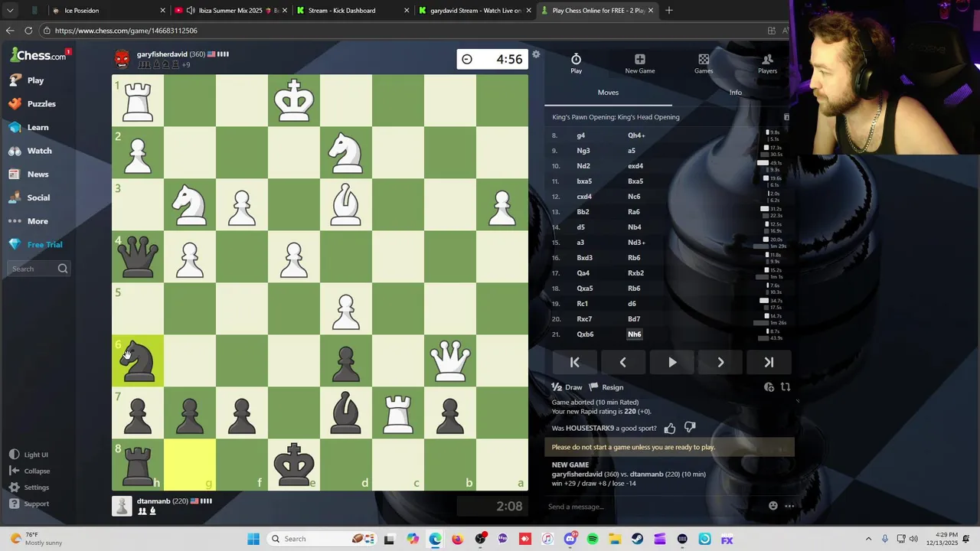Jump to the last move
Image resolution: width=980 pixels, height=551 pixels.
pos(769,363)
